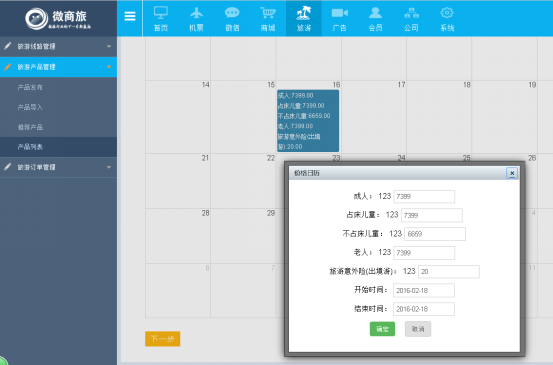Expand the 旅游订单管理 sidebar section

pos(58,167)
